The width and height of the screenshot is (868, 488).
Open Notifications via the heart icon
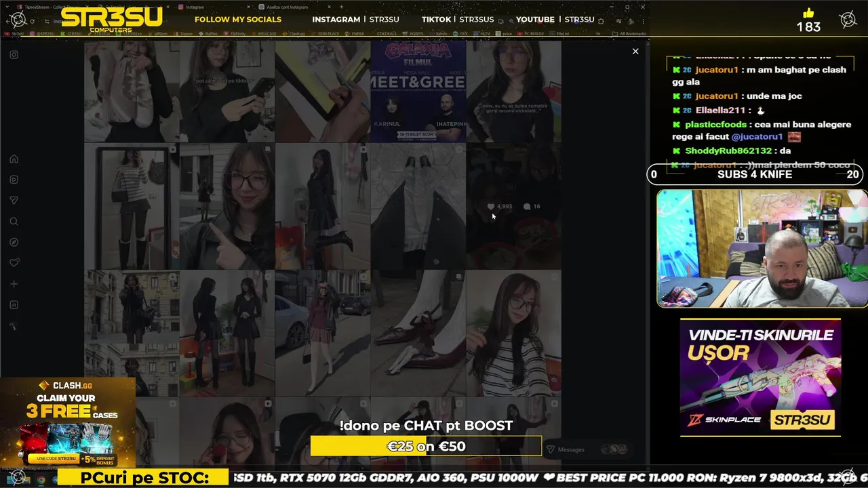pos(14,263)
